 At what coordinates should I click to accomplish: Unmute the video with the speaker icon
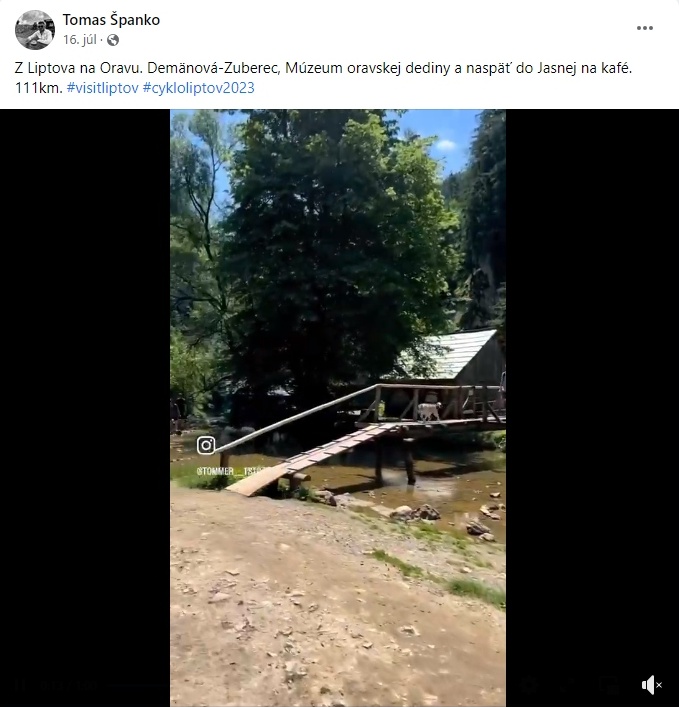(x=651, y=685)
